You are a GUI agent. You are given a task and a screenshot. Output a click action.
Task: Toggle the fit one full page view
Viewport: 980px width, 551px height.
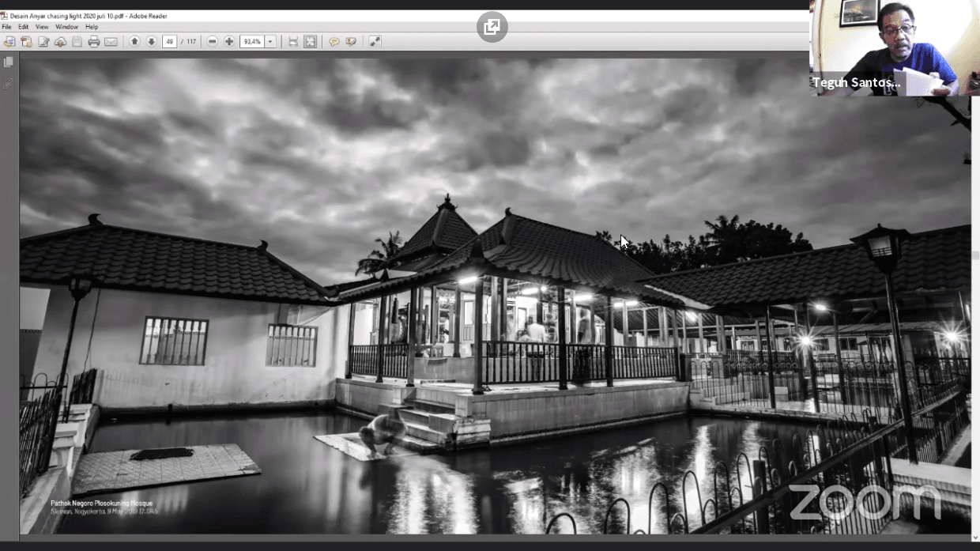click(x=311, y=42)
